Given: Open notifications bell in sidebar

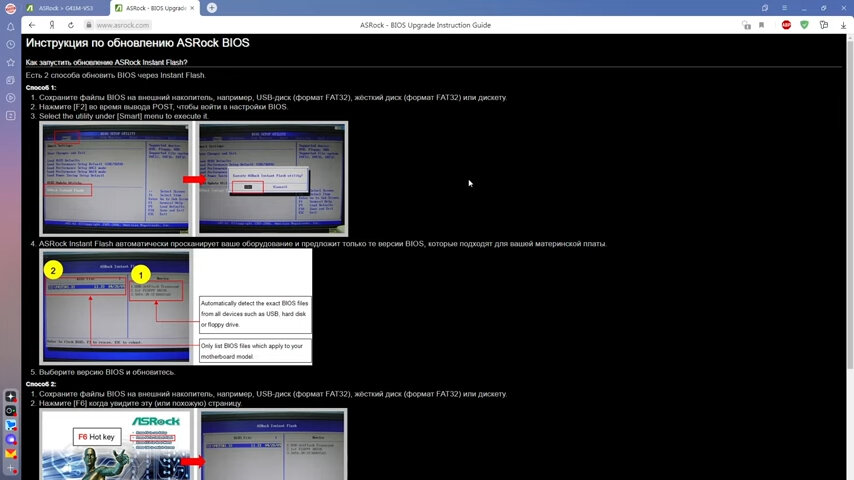Looking at the screenshot, I should point(10,27).
